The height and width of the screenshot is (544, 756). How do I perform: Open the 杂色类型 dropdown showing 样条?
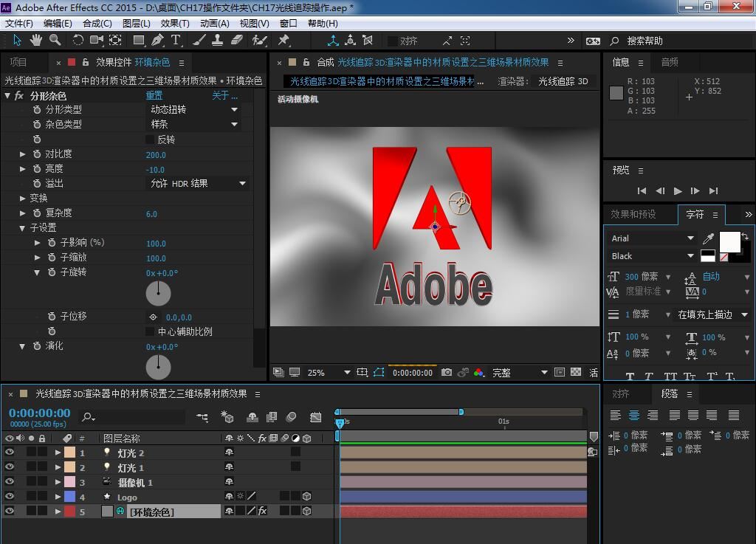coord(194,124)
